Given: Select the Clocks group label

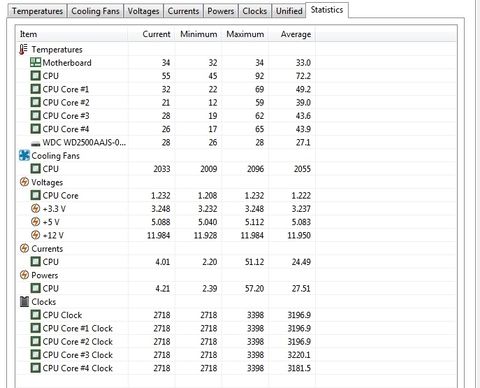Looking at the screenshot, I should point(44,302).
